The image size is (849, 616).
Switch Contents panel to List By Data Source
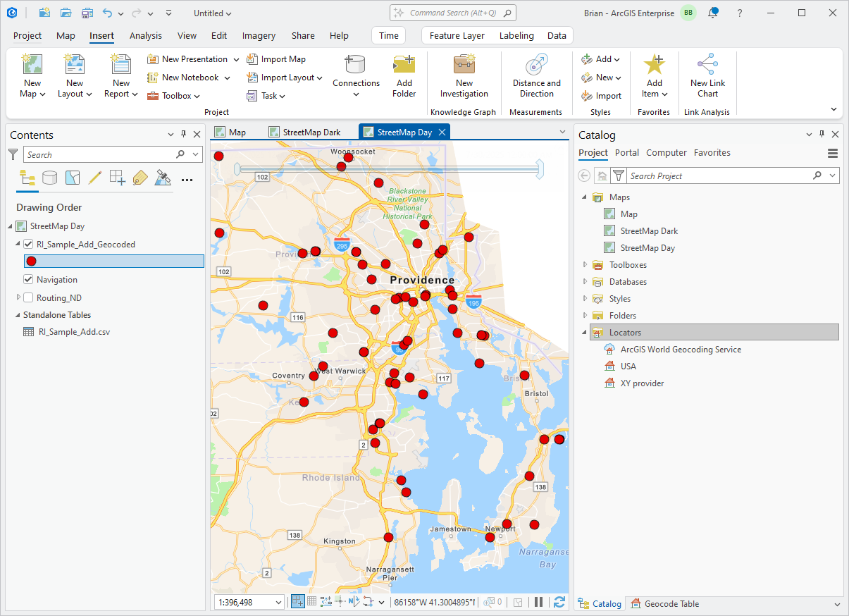pos(49,178)
